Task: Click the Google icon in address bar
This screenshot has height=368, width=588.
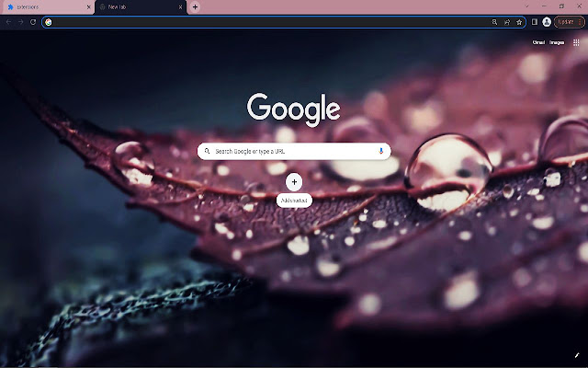Action: 49,22
